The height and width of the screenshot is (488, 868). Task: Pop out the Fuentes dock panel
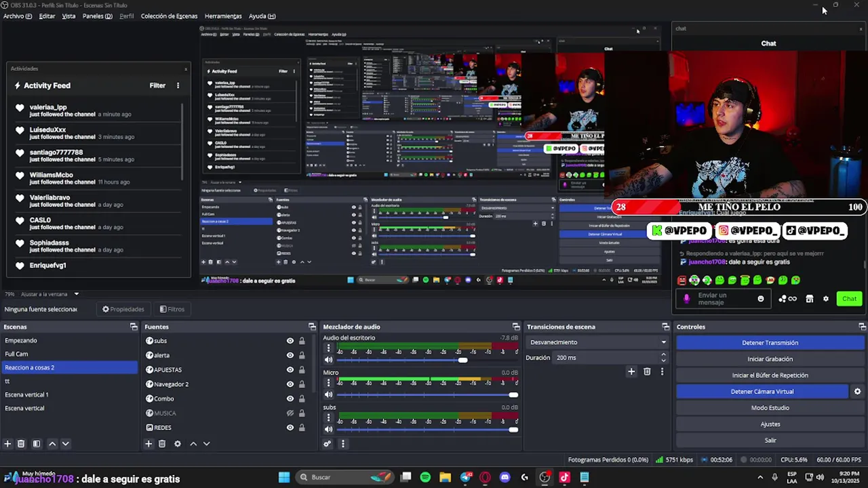pos(312,327)
